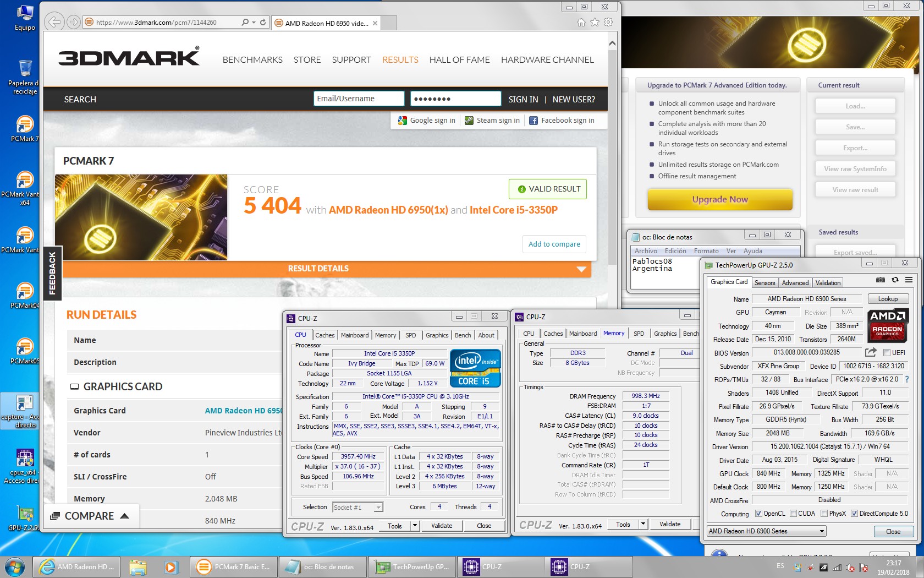Open the address bar search dropdown
The image size is (924, 578).
tap(254, 23)
